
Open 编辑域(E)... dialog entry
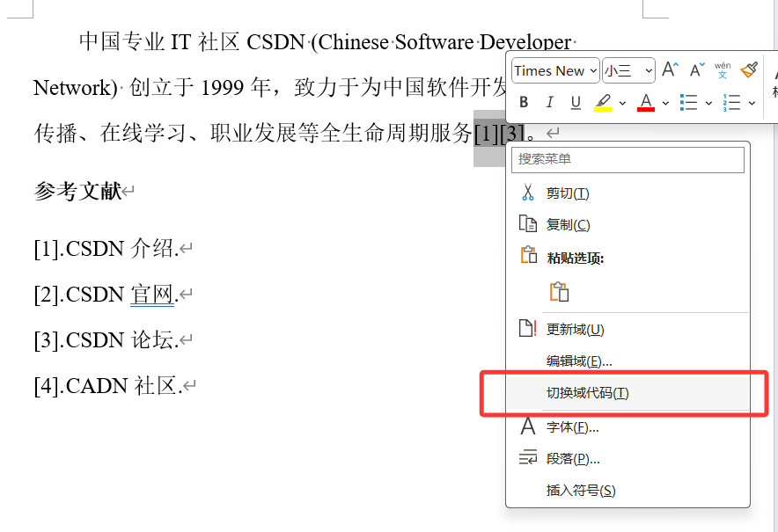(x=628, y=361)
